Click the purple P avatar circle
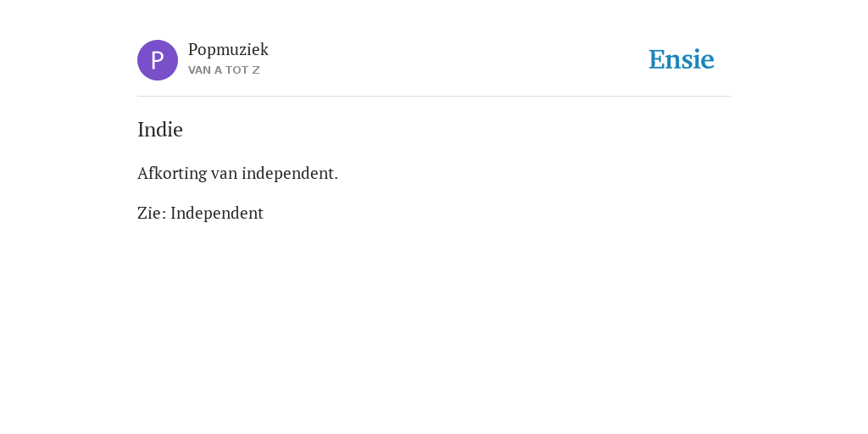Screen dimensions: 868x434 [x=158, y=60]
